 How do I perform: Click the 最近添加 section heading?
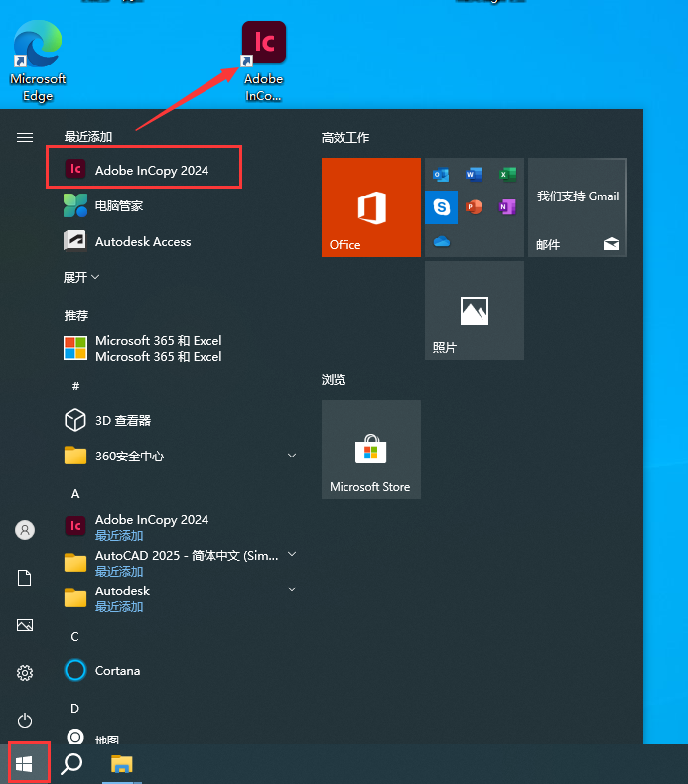(88, 137)
